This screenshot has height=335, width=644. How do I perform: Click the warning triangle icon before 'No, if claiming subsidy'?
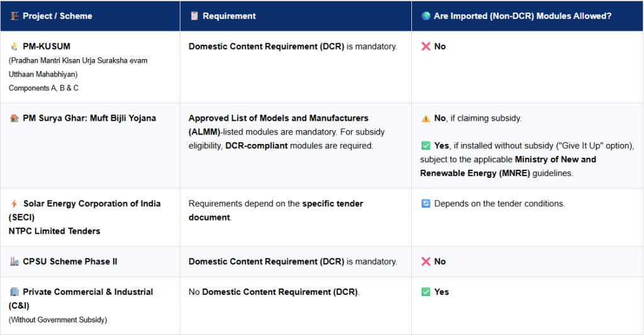coord(426,119)
